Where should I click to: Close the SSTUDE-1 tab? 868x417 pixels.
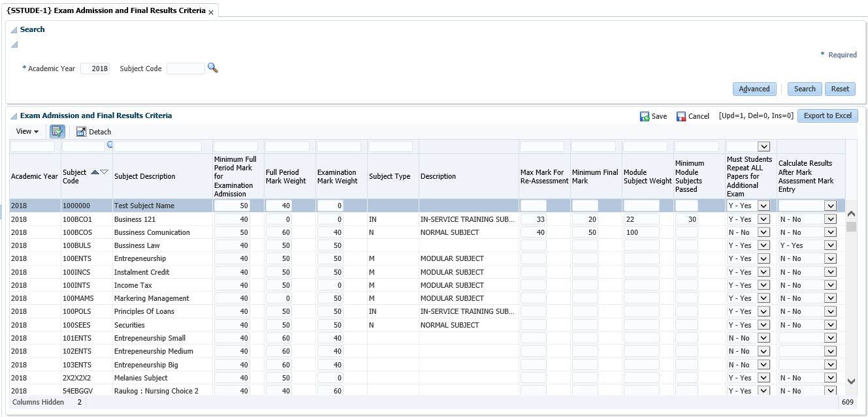coord(211,12)
